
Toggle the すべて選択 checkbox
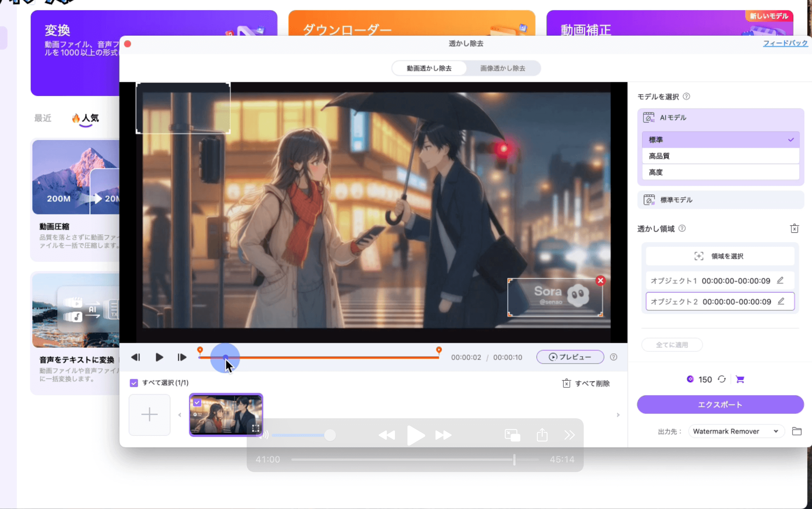[x=134, y=383]
